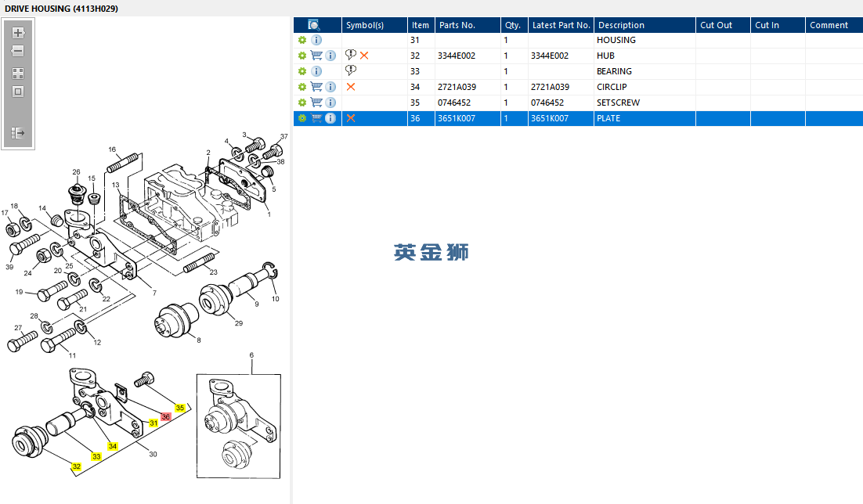This screenshot has width=863, height=504.
Task: Click parts number 2721A039 in Parts No. column
Action: (x=457, y=87)
